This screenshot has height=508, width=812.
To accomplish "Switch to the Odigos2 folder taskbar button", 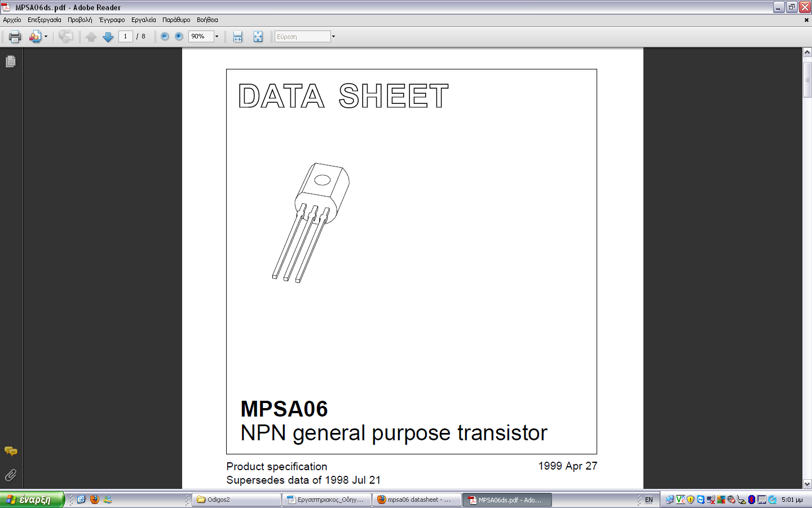I will [237, 500].
